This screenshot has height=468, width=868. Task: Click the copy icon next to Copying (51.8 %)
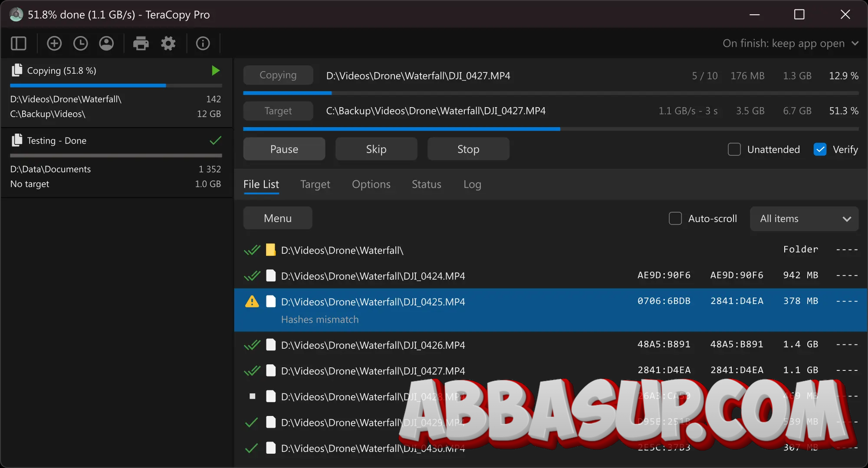click(x=17, y=70)
